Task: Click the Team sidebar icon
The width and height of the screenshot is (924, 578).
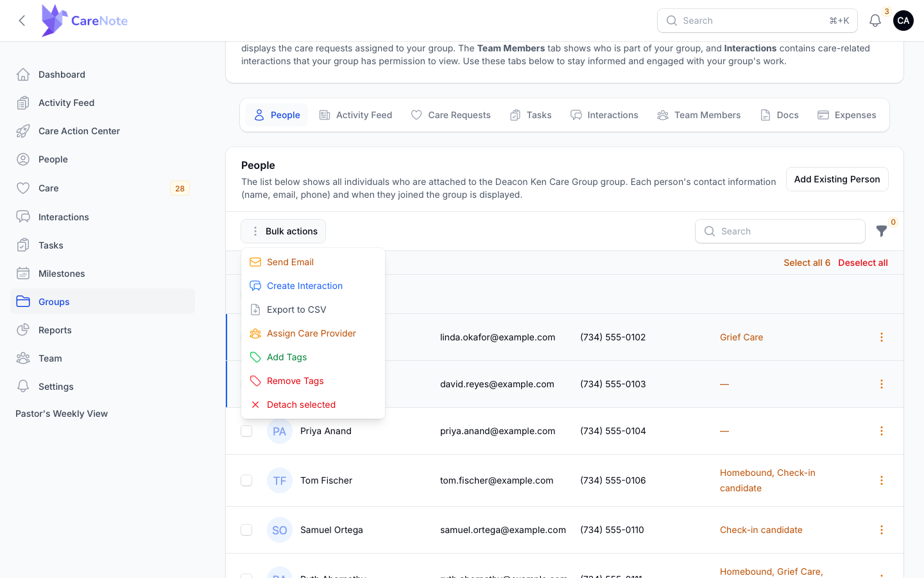Action: click(23, 358)
